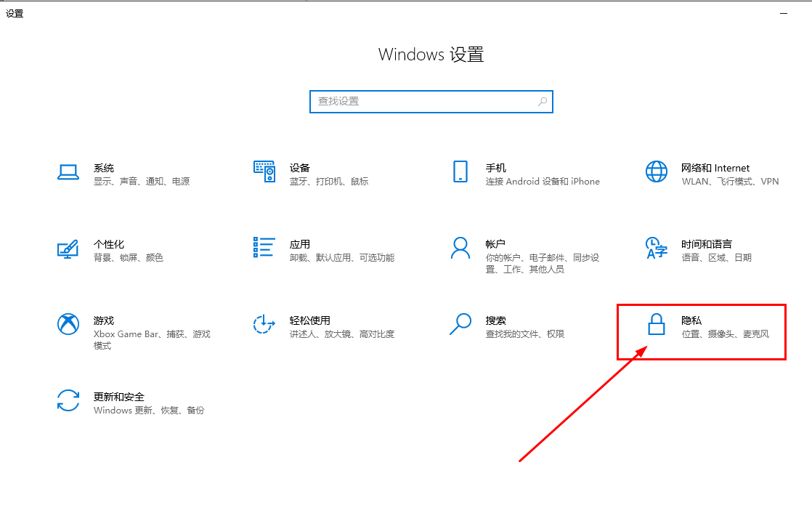This screenshot has width=812, height=513.
Task: Click the search magnifier in 查找设置 box
Action: point(543,102)
